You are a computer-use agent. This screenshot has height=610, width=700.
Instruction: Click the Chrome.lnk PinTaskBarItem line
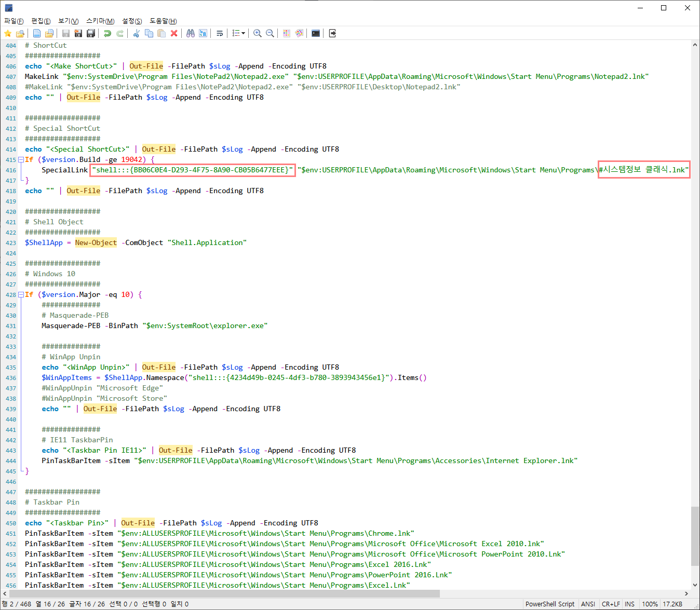pos(220,533)
